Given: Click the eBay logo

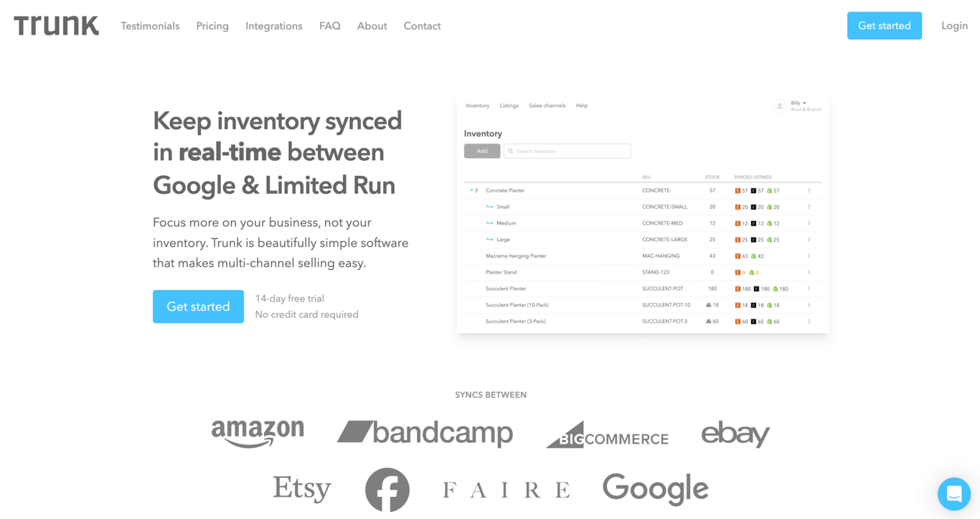Looking at the screenshot, I should pos(735,434).
